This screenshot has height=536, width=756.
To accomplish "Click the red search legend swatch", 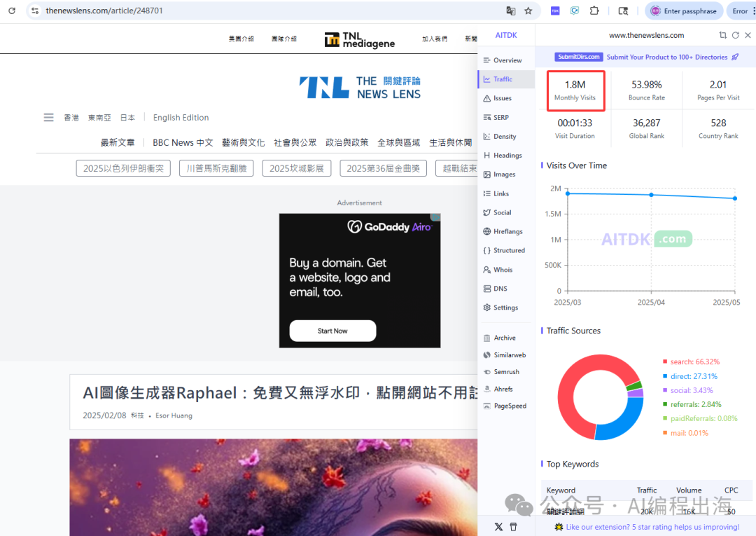I will (665, 362).
